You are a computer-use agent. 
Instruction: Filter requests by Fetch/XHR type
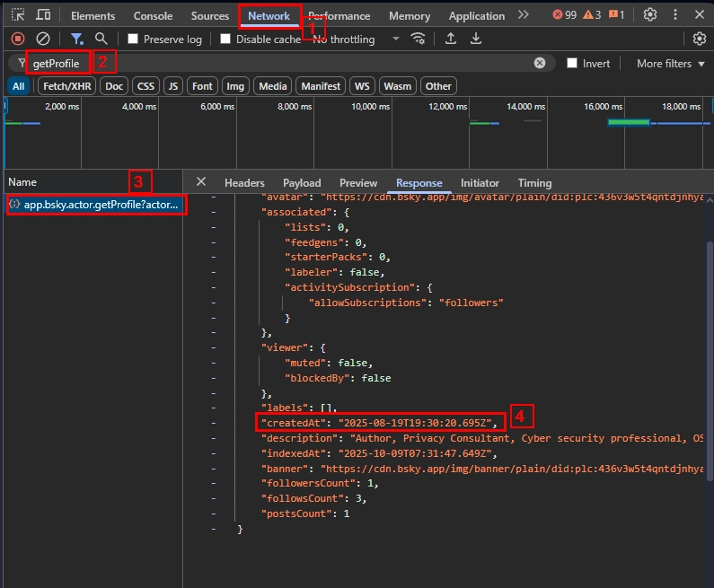pos(66,86)
